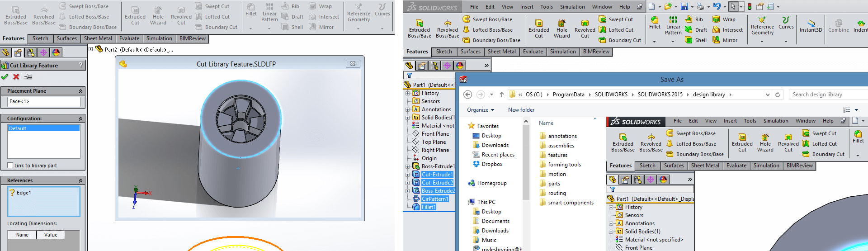Viewport: 868px width, 251px height.
Task: Click Save icon in top-right window toolbar
Action: click(684, 7)
